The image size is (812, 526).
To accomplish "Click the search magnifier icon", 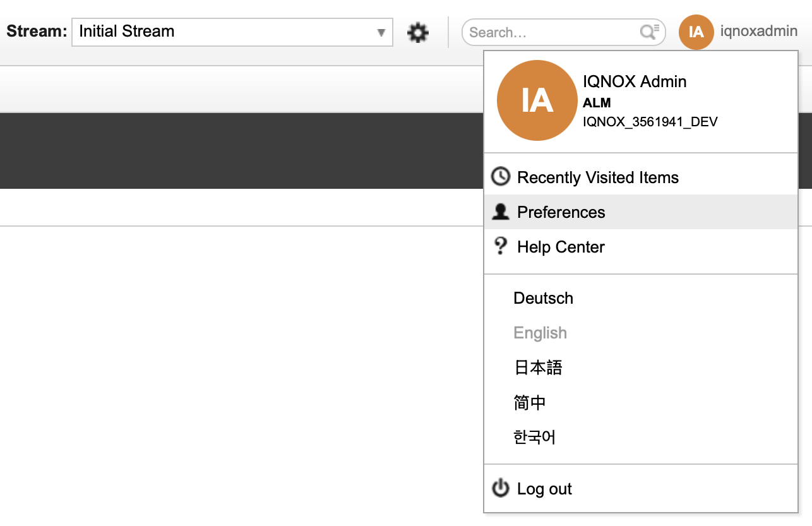I will [x=649, y=32].
